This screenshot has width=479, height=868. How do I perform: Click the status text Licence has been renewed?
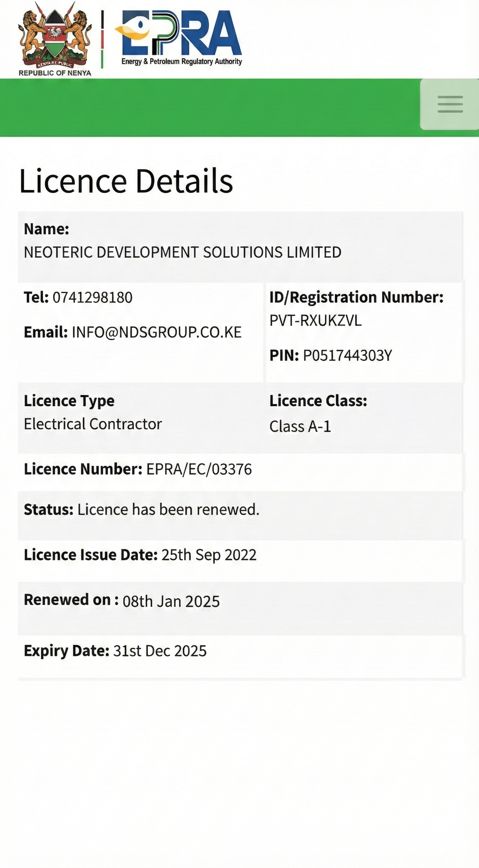168,509
